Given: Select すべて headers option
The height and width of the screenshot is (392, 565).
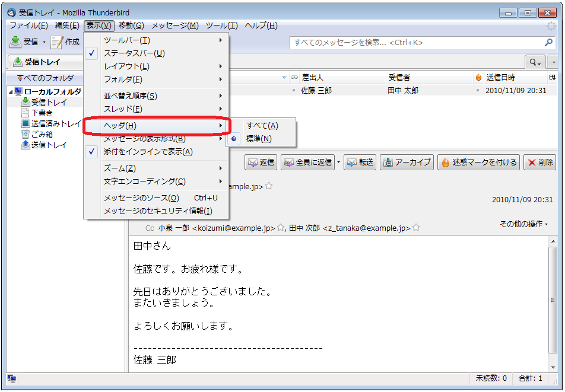Looking at the screenshot, I should [262, 126].
